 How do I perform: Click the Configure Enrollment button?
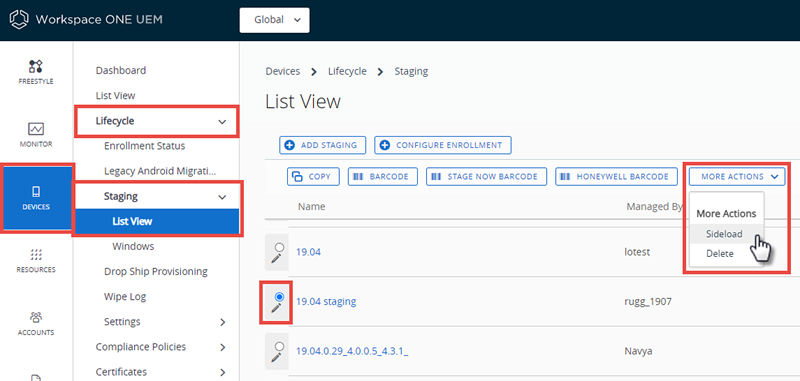(443, 145)
